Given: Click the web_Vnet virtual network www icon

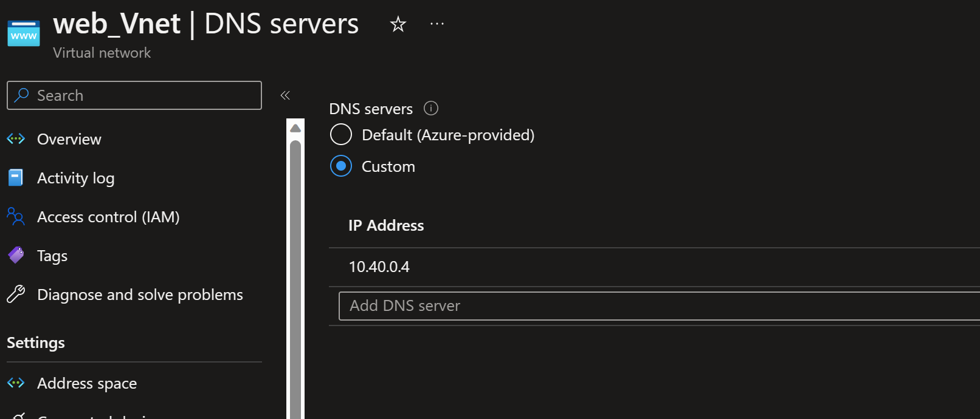Looking at the screenshot, I should point(24,33).
